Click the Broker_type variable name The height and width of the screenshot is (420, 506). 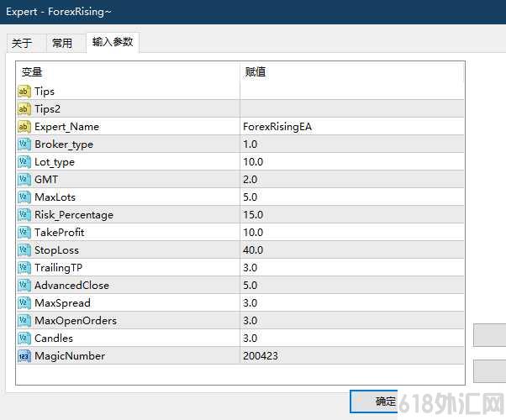(64, 144)
